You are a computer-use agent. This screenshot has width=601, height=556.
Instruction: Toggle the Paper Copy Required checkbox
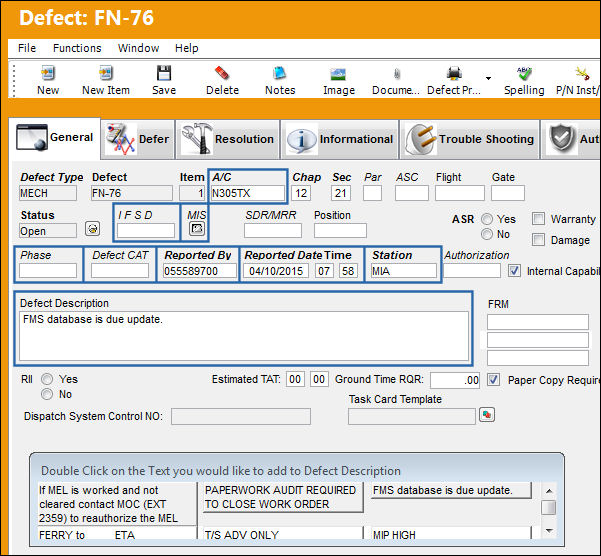coord(493,380)
